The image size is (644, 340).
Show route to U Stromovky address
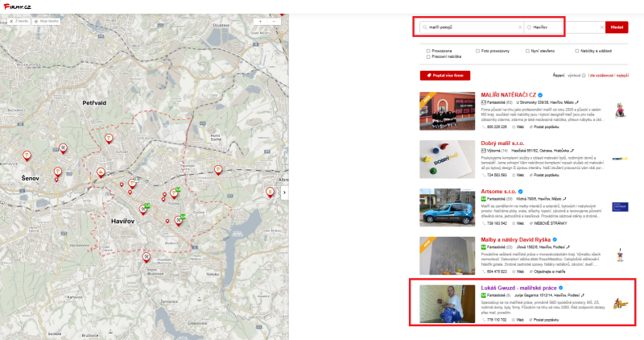pyautogui.click(x=577, y=102)
